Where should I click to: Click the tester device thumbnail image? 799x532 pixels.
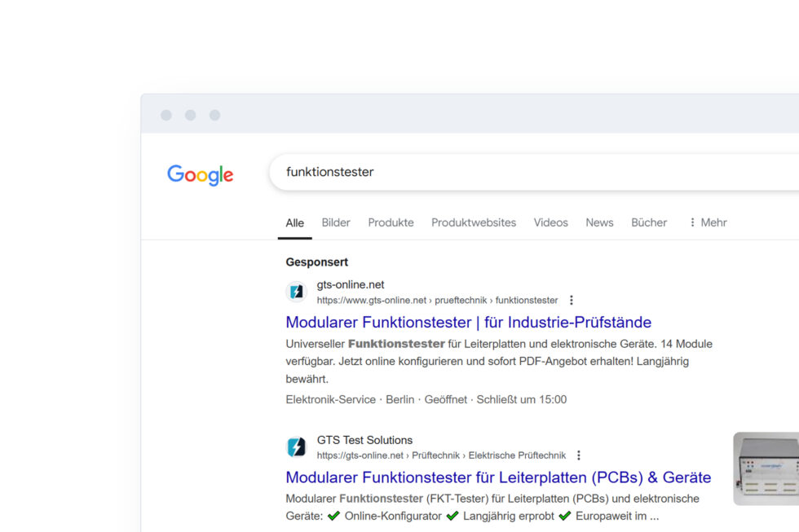point(766,469)
